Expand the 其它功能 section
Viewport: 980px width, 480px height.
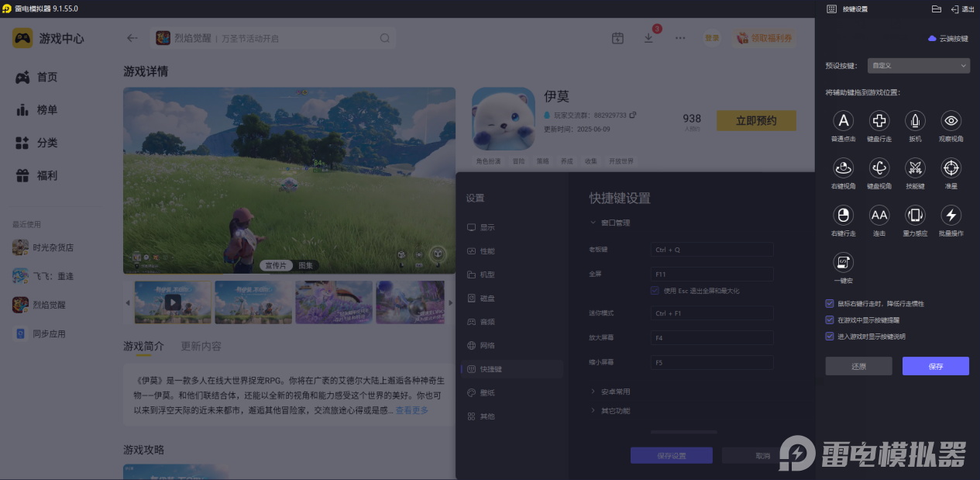(611, 410)
